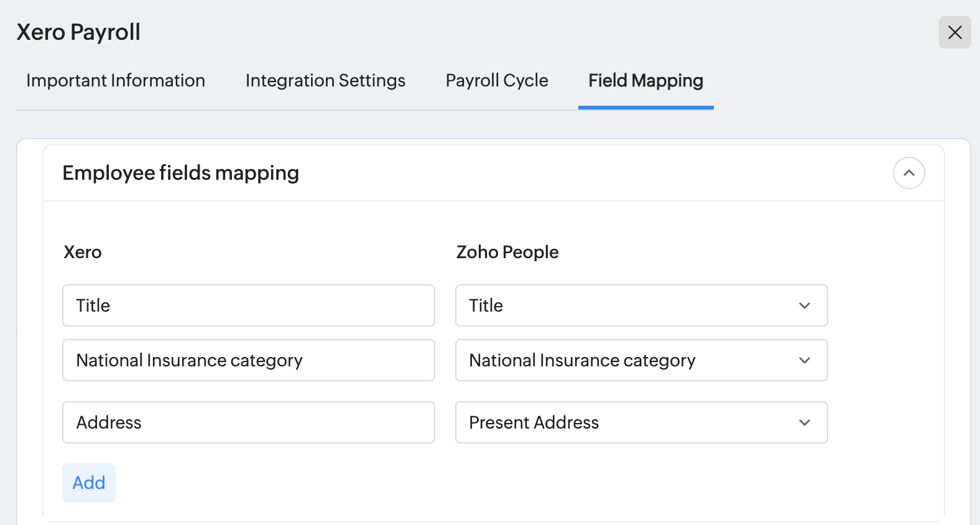
Task: Click the Present Address dropdown arrow
Action: pos(804,422)
